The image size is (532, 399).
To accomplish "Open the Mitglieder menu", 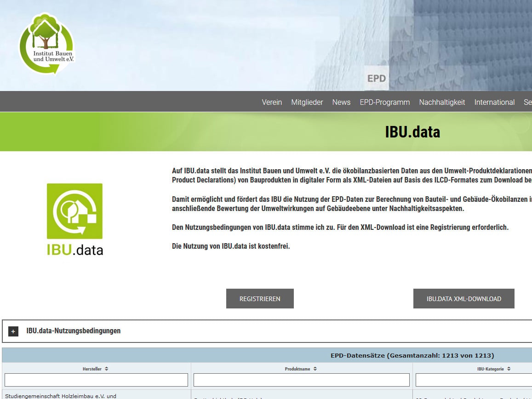I will pyautogui.click(x=307, y=102).
